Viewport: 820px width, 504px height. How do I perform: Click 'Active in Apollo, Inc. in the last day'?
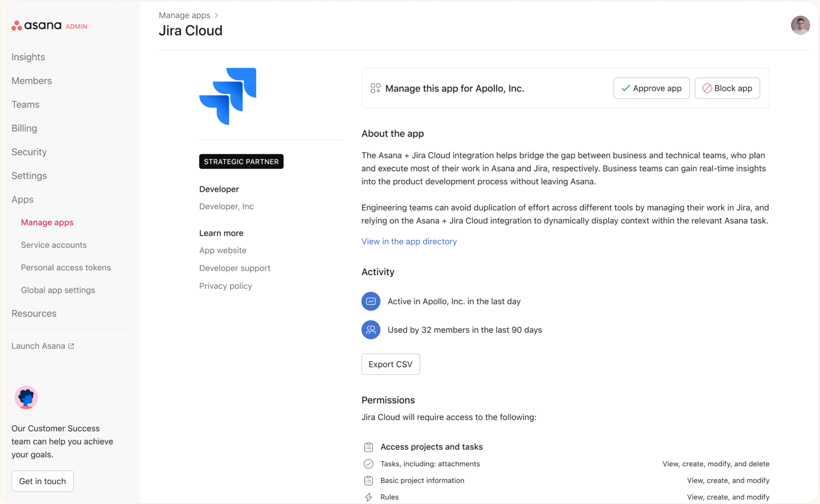pyautogui.click(x=454, y=301)
